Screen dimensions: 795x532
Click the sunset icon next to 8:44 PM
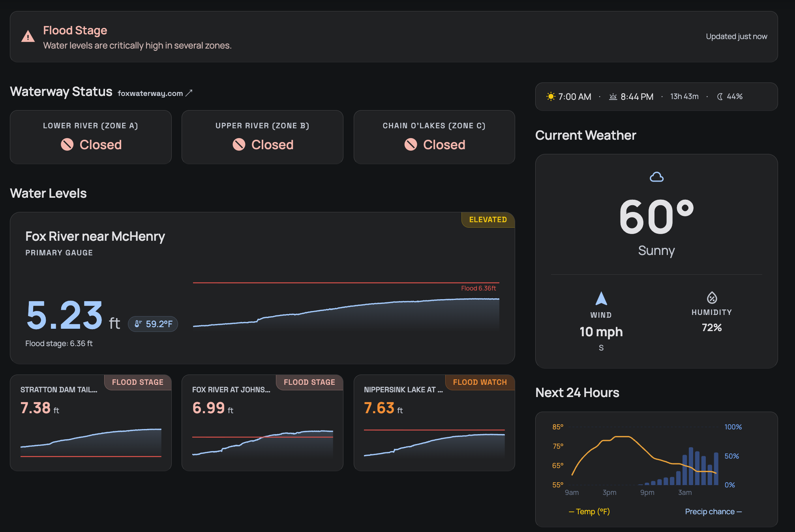[613, 96]
